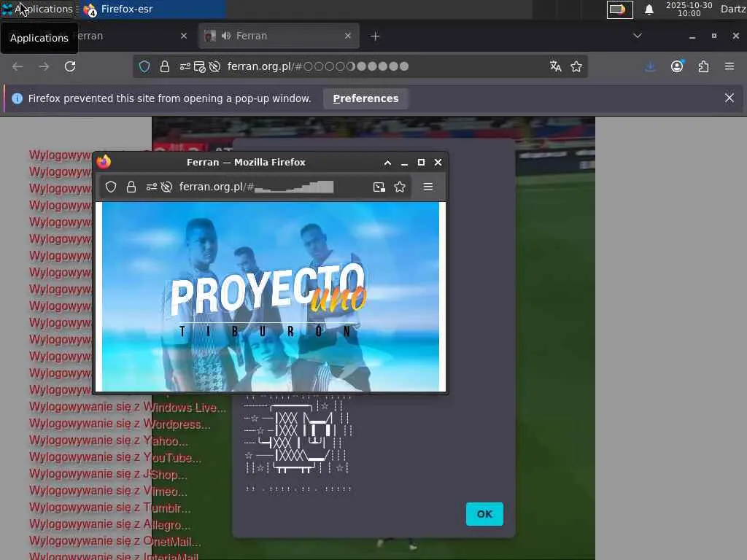This screenshot has height=560, width=747.
Task: Click the ASCII art cat in the dialog
Action: 298,443
